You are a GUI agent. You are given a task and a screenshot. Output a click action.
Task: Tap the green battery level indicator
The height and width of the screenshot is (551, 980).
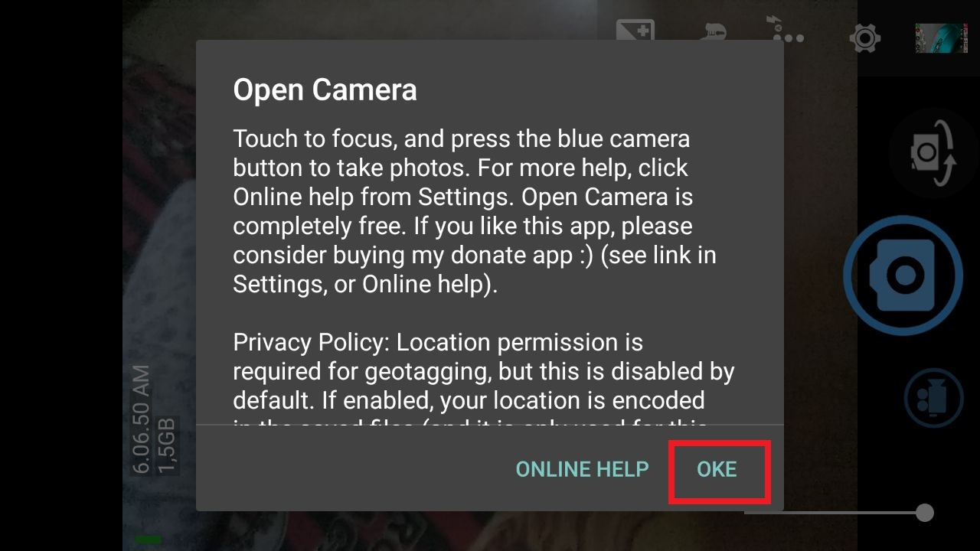pyautogui.click(x=148, y=540)
